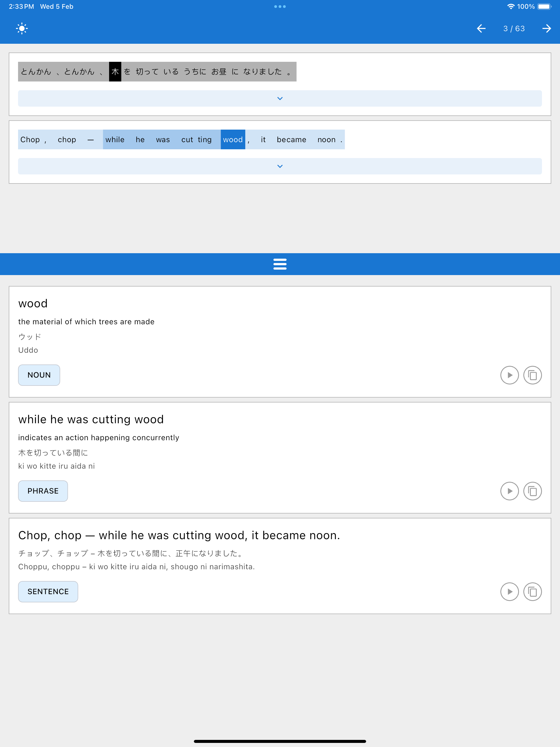
Task: Copy the 'while he was cutting wood' phrase
Action: (532, 491)
